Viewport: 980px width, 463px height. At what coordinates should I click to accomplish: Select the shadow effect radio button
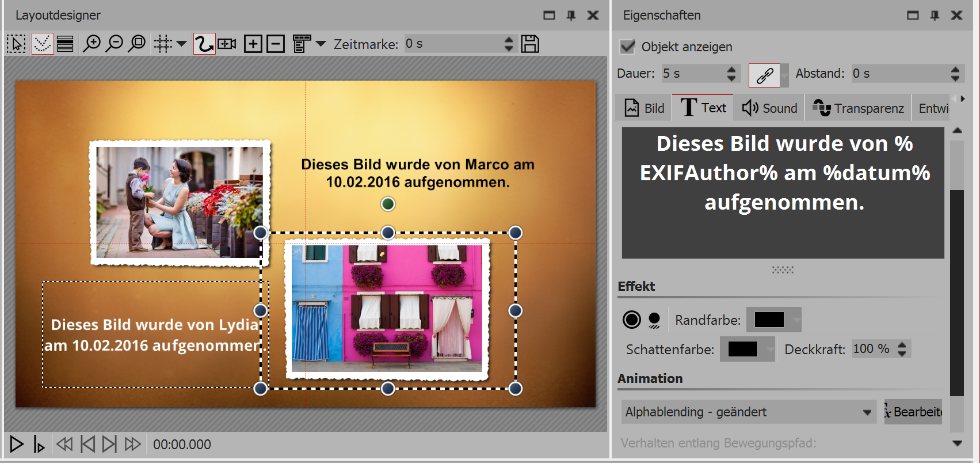coord(654,320)
